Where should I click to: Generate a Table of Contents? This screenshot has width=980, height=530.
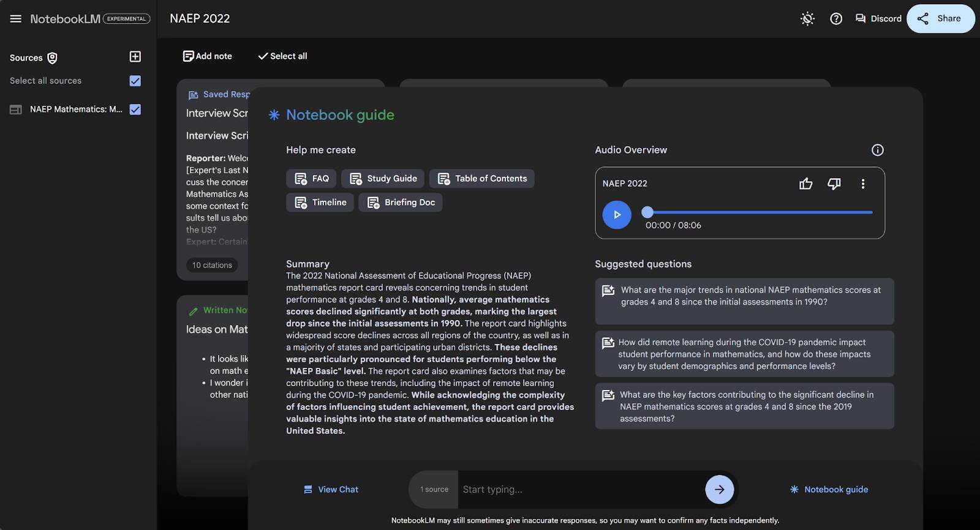click(x=482, y=179)
